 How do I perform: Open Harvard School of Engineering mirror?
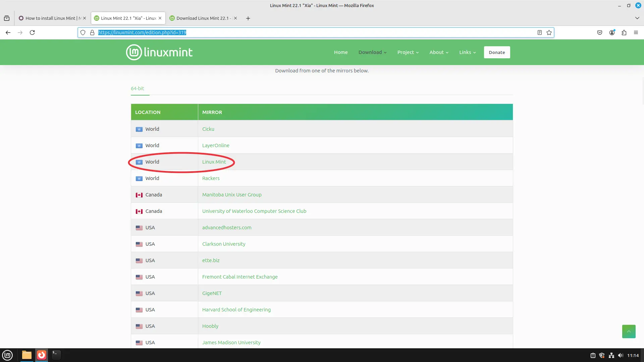(236, 310)
